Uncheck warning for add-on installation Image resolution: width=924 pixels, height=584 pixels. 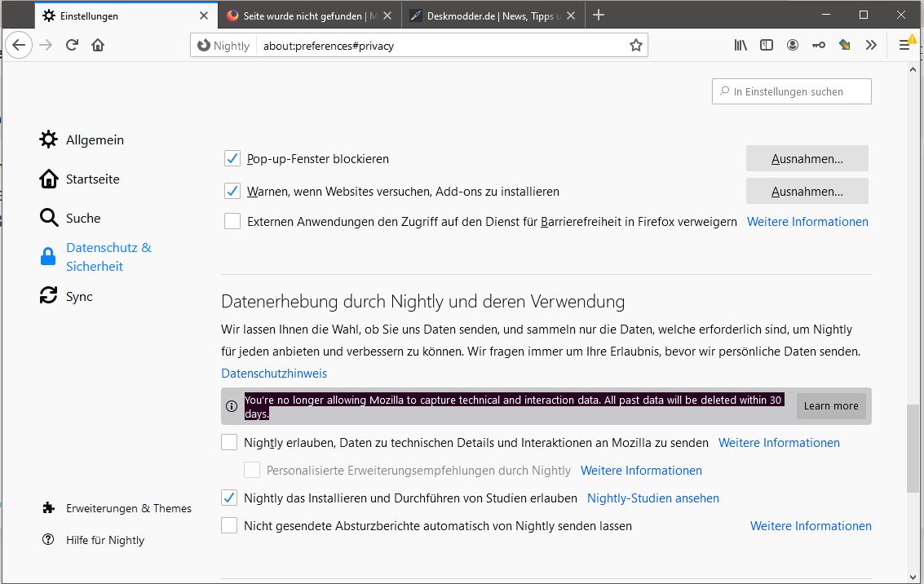232,191
